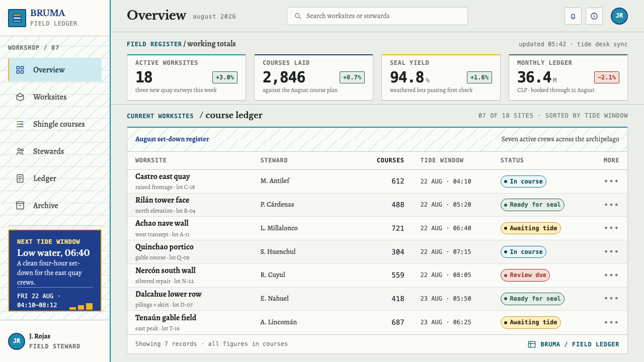Click the Ready for seal badge for Rilán tower face
This screenshot has width=644, height=362.
532,205
